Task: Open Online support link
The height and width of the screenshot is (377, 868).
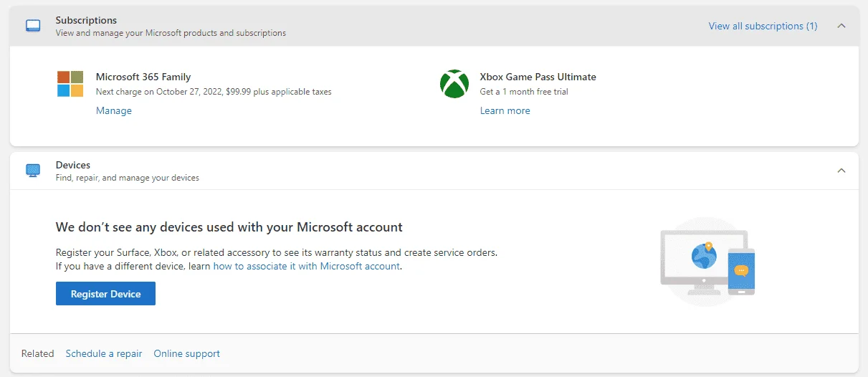Action: pos(187,353)
